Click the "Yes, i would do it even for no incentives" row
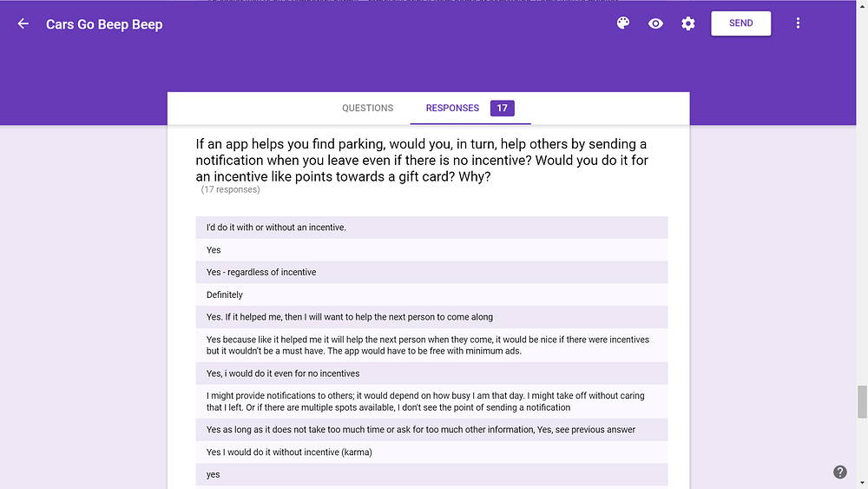 pyautogui.click(x=431, y=373)
